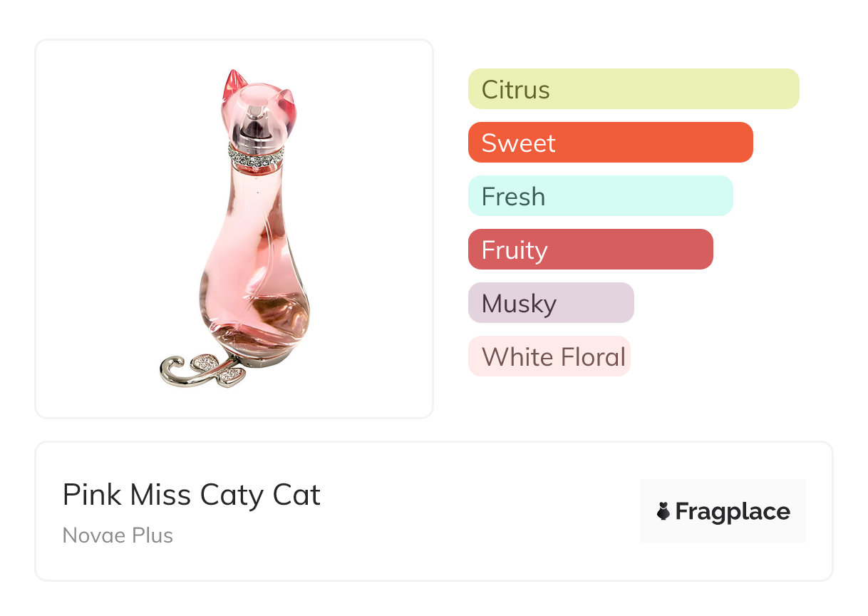This screenshot has height=616, width=868.
Task: Click the Fresh accord bar
Action: [600, 196]
